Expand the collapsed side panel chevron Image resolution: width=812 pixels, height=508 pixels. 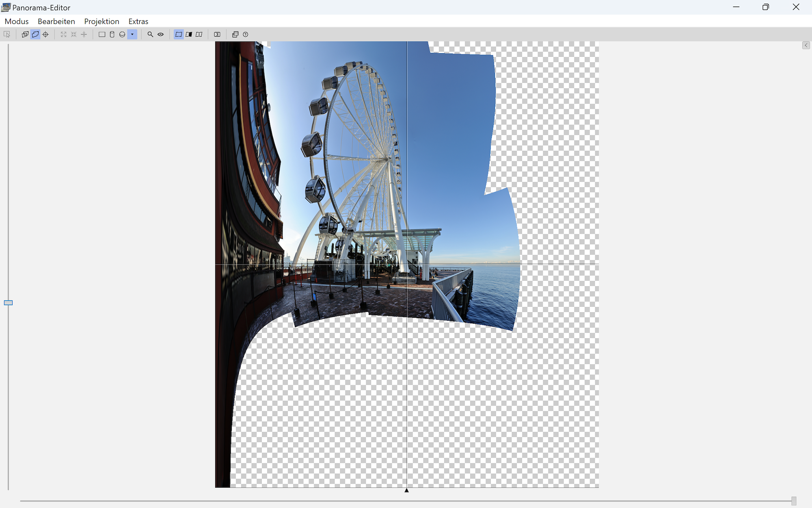point(806,46)
